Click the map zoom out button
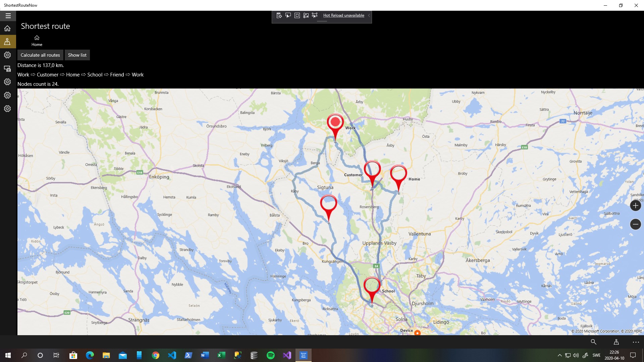Viewport: 644px width, 362px height. pos(635,224)
